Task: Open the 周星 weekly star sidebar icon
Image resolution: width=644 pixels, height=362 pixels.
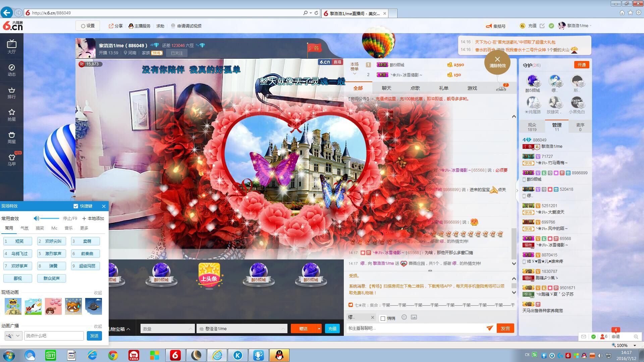Action: click(x=12, y=137)
